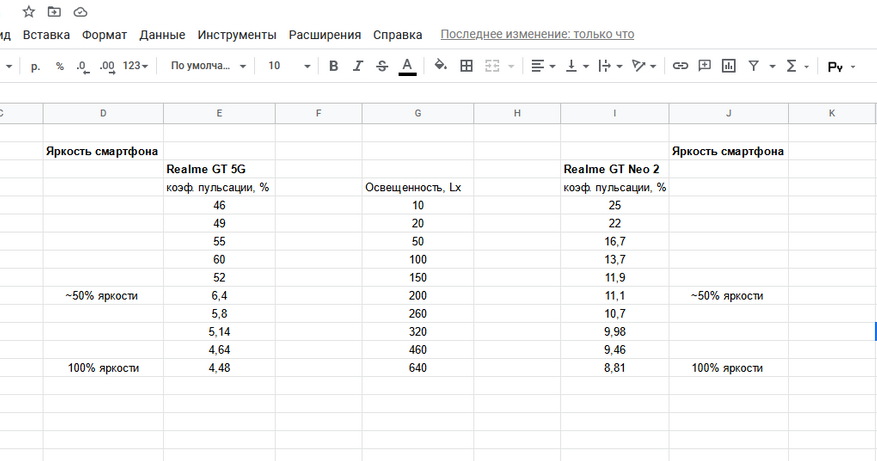Select column D header

pos(103,113)
